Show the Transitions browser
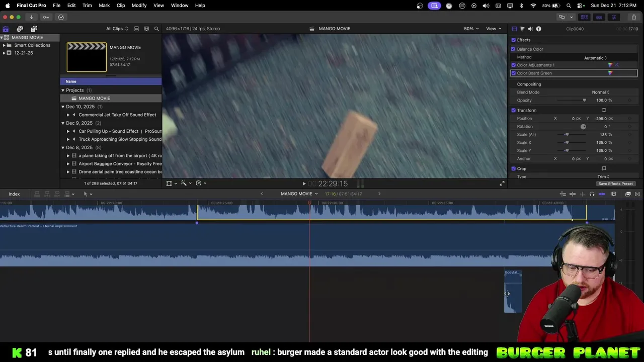644x362 pixels. (637, 194)
